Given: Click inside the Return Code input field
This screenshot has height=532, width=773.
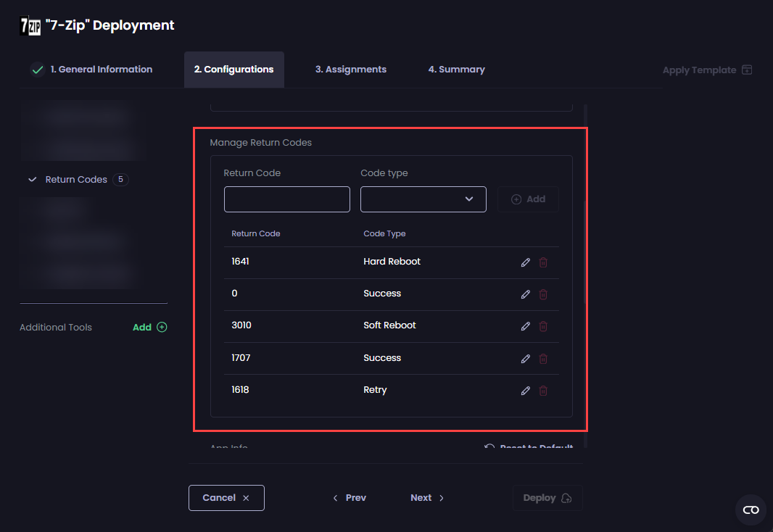Looking at the screenshot, I should [286, 199].
